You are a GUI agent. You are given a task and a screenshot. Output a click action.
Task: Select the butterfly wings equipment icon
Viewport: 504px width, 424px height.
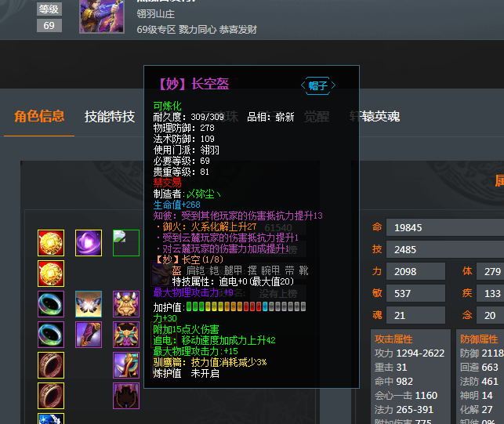pos(89,304)
